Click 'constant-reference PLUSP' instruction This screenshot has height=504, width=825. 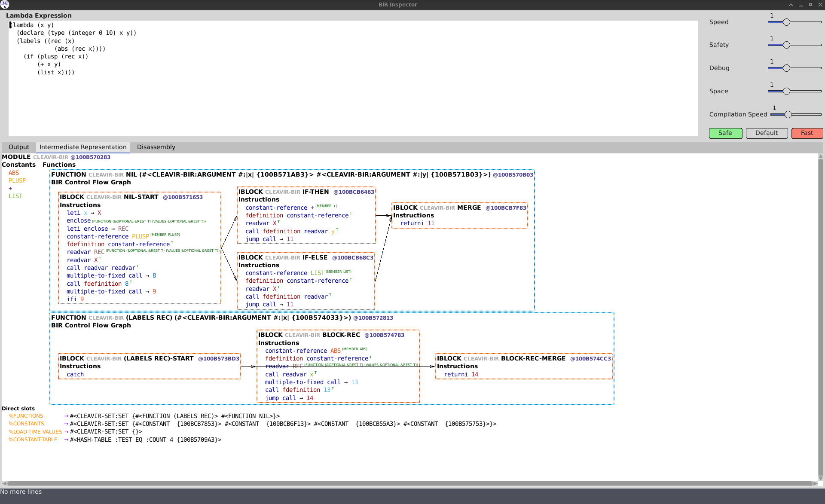point(108,237)
